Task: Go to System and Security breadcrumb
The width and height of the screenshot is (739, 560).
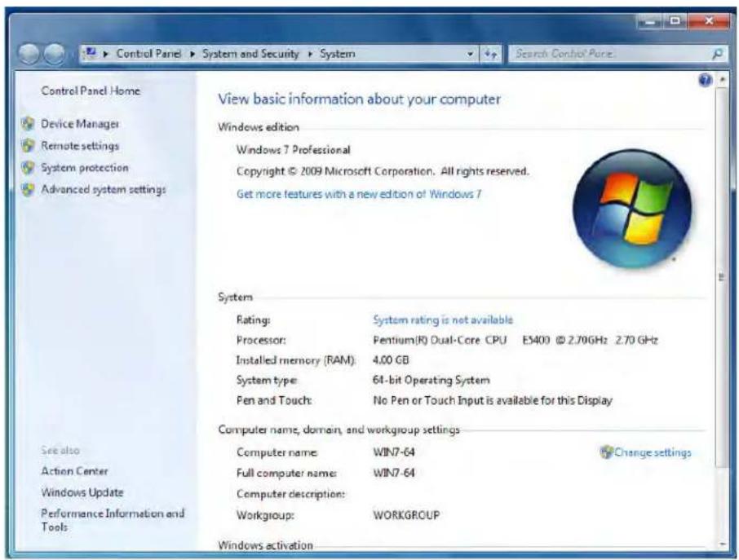Action: [250, 54]
